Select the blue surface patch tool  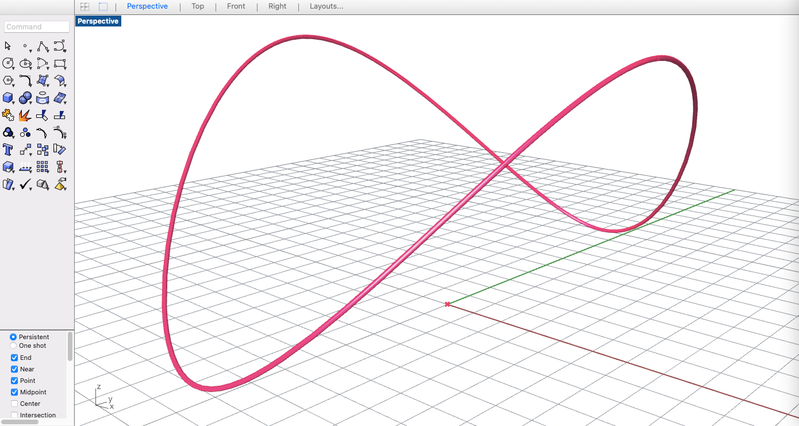click(x=60, y=98)
